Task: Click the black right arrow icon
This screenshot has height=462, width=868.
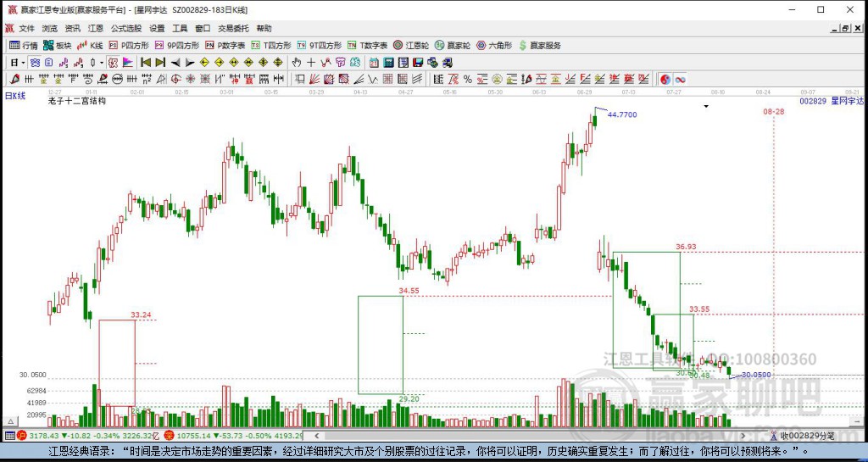Action: tap(190, 63)
